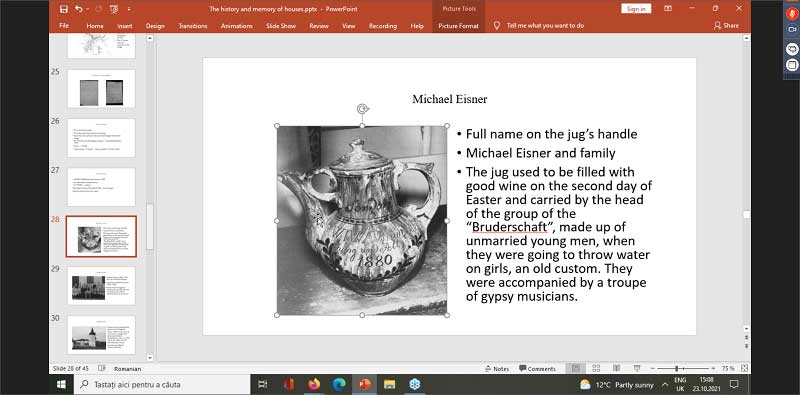Click 'Slide 28 of 45' status indicator

pyautogui.click(x=71, y=368)
